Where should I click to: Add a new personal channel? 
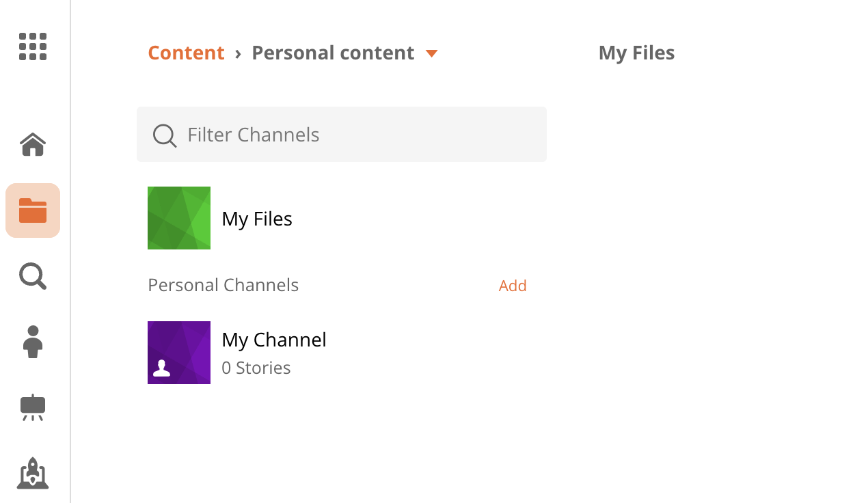[x=513, y=286]
